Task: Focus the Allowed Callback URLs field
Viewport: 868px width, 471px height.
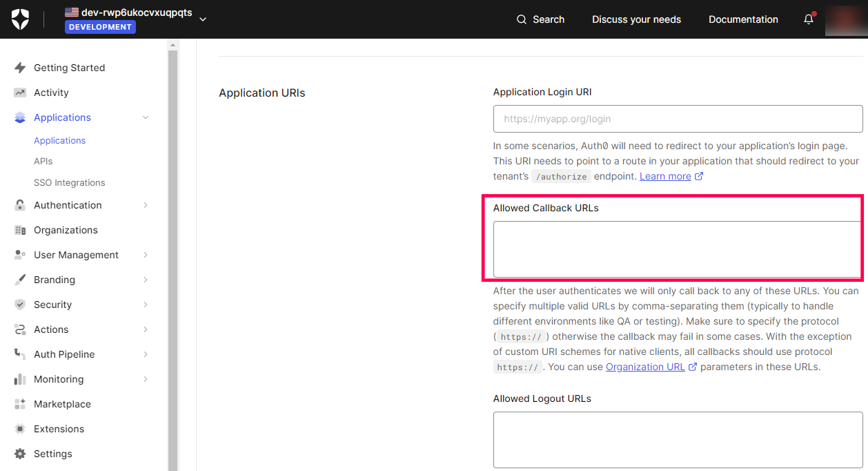Action: (676, 249)
